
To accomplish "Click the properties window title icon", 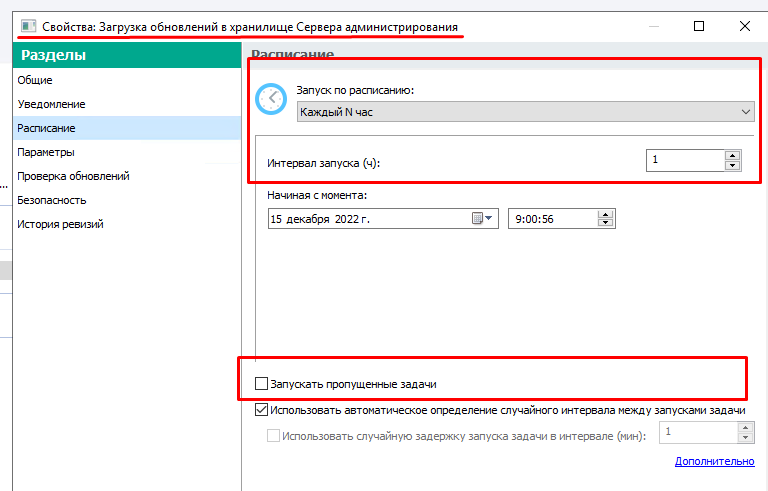I will pos(28,26).
